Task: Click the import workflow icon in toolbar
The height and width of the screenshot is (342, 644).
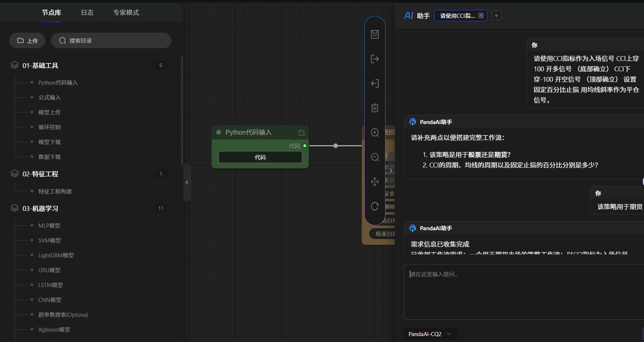Action: point(375,83)
